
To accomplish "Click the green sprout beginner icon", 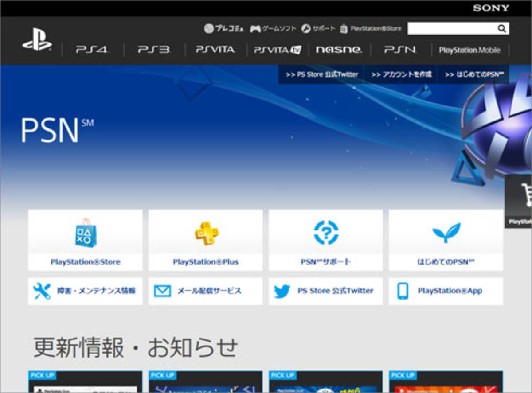I will click(446, 233).
